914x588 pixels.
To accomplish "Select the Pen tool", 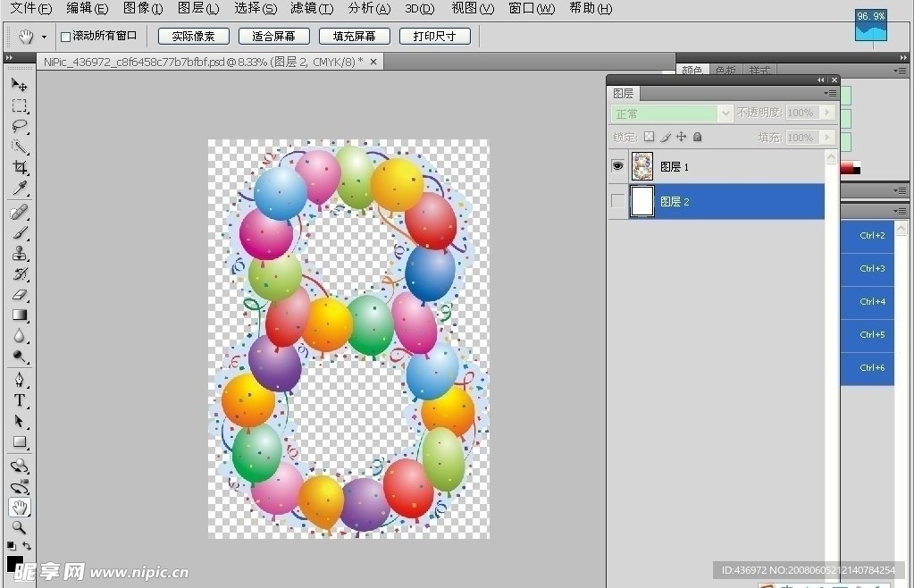I will pyautogui.click(x=20, y=380).
